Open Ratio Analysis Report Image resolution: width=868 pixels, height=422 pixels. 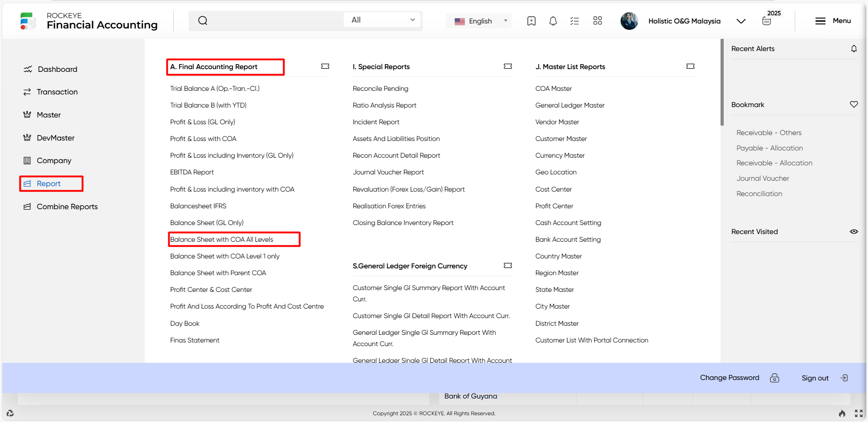384,105
